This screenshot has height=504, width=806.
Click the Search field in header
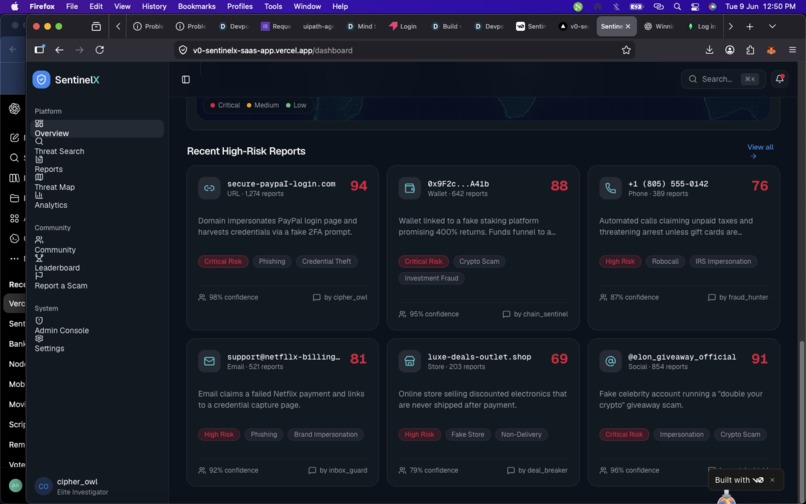tap(723, 79)
